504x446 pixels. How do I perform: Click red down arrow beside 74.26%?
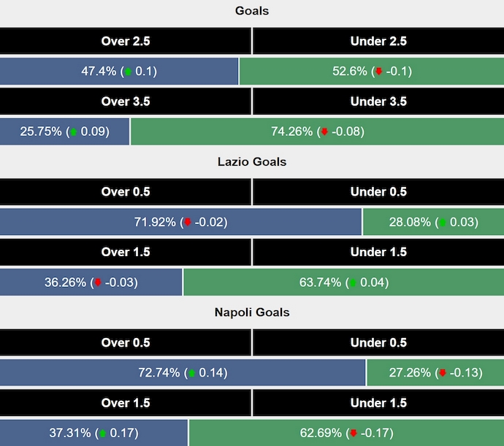click(325, 132)
